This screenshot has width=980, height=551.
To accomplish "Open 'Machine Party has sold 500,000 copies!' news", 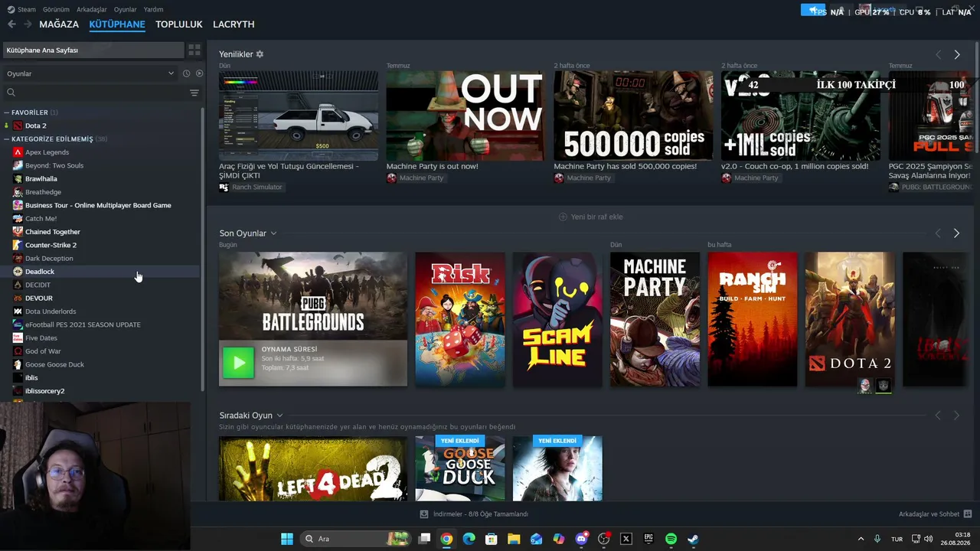I will (626, 166).
